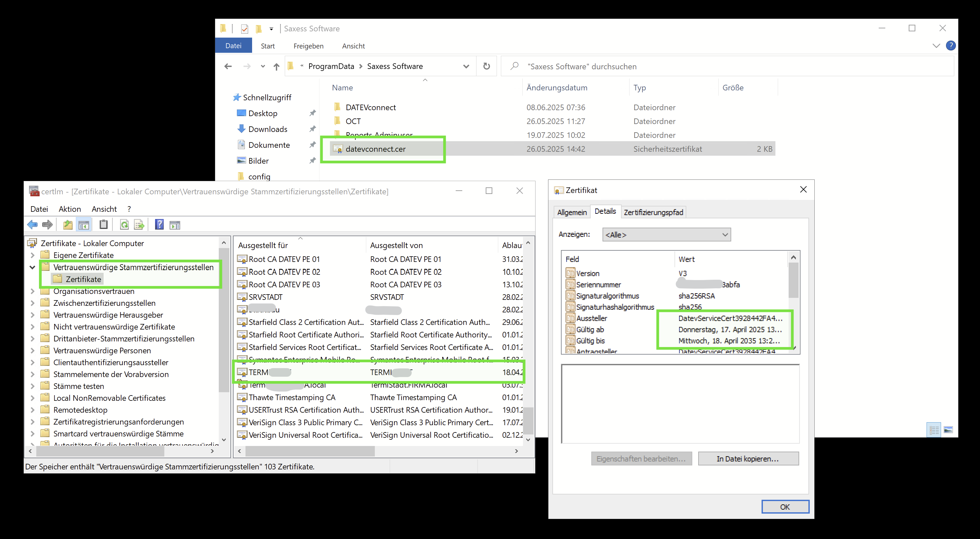Screen dimensions: 980x539
Task: Click the Refresh icon in certlm toolbar
Action: tap(124, 225)
